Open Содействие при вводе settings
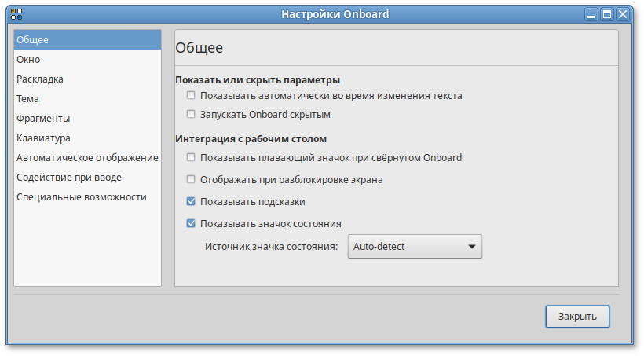The width and height of the screenshot is (644, 356). (x=87, y=178)
